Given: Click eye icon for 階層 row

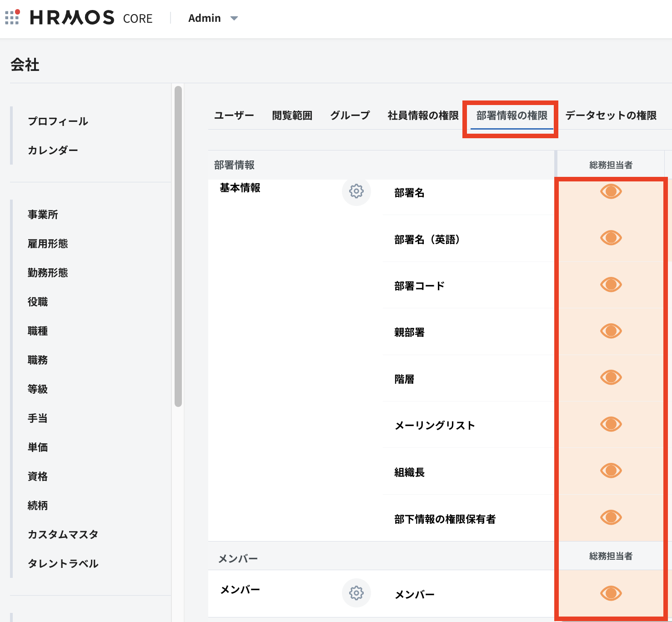Looking at the screenshot, I should [x=611, y=377].
